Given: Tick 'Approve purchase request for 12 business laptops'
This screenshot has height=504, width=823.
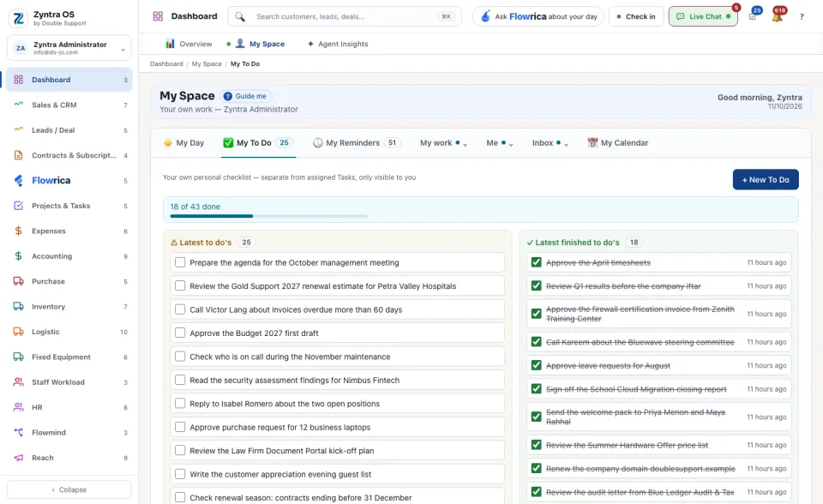Looking at the screenshot, I should pyautogui.click(x=180, y=427).
